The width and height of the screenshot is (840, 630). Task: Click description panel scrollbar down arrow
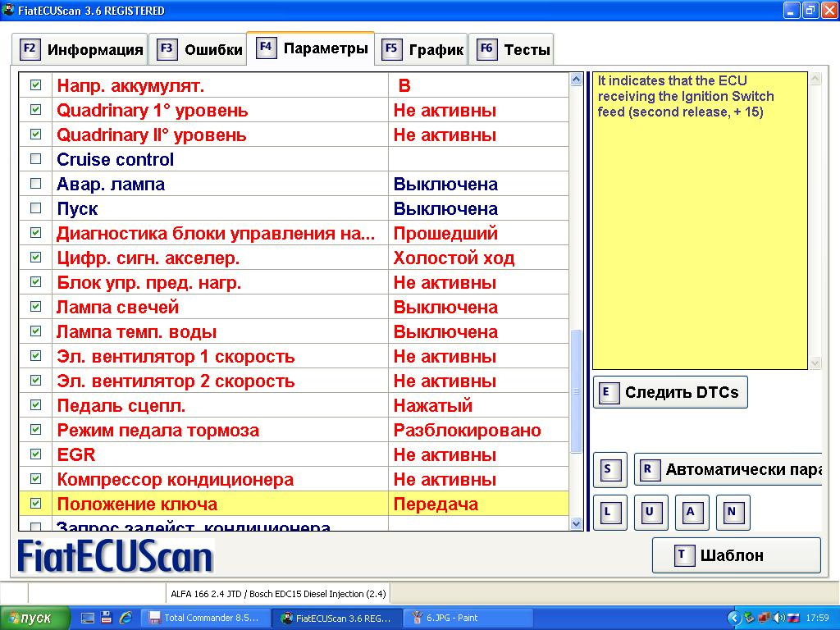(x=815, y=363)
